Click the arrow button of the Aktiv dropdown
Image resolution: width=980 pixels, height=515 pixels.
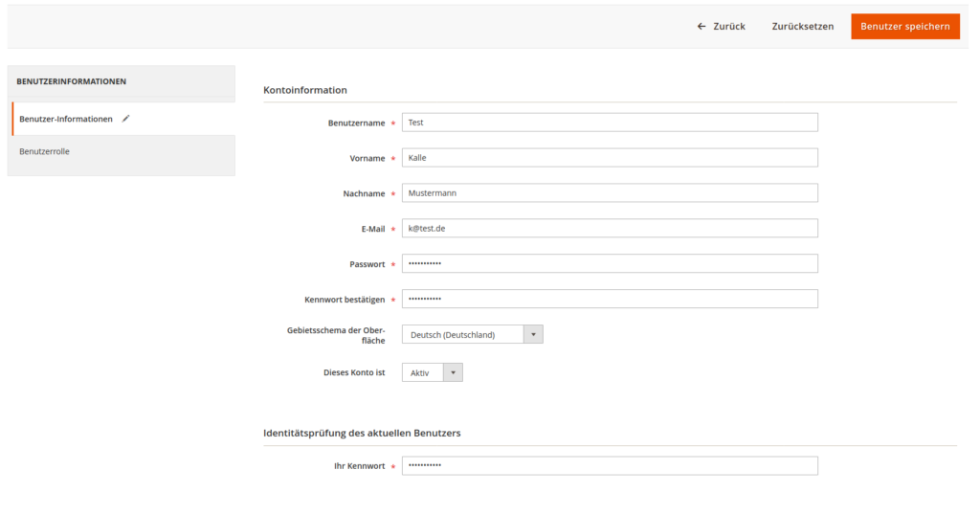coord(453,372)
